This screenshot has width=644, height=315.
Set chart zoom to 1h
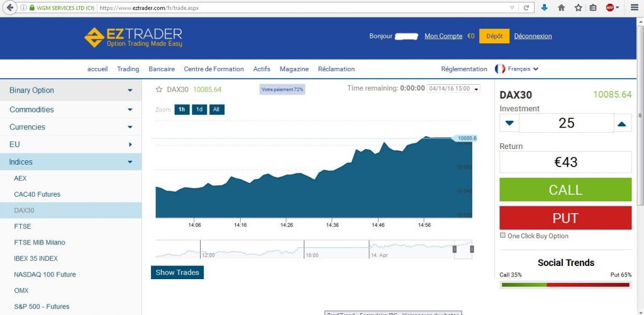182,109
